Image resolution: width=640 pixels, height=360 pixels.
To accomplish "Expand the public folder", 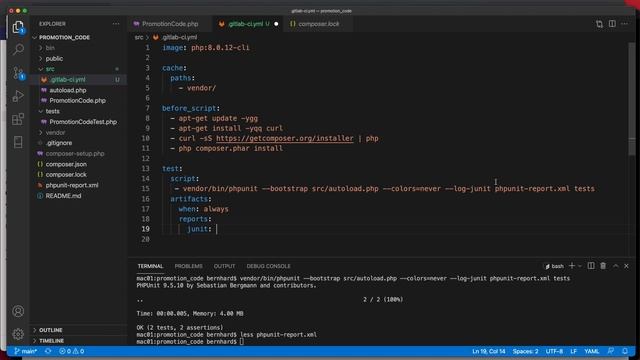I will coord(54,58).
